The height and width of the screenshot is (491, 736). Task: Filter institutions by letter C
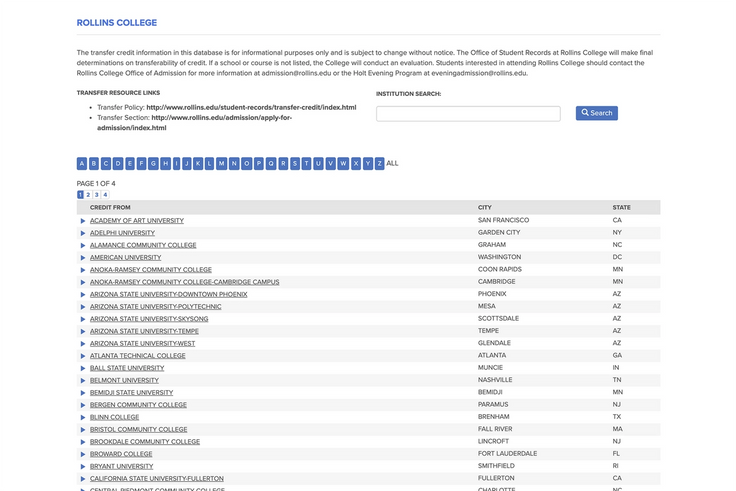tap(106, 163)
